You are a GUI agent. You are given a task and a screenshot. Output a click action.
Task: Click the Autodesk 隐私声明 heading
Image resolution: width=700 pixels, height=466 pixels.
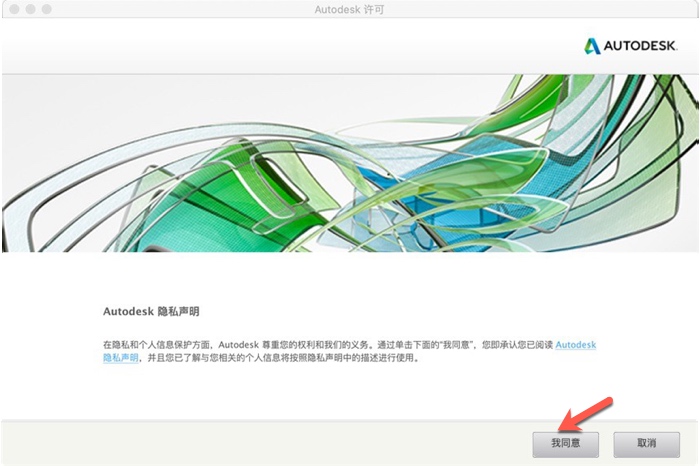coord(151,312)
